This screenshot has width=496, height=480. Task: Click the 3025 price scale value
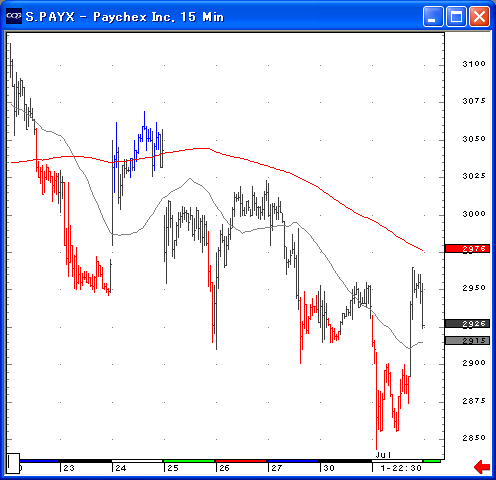tap(474, 176)
